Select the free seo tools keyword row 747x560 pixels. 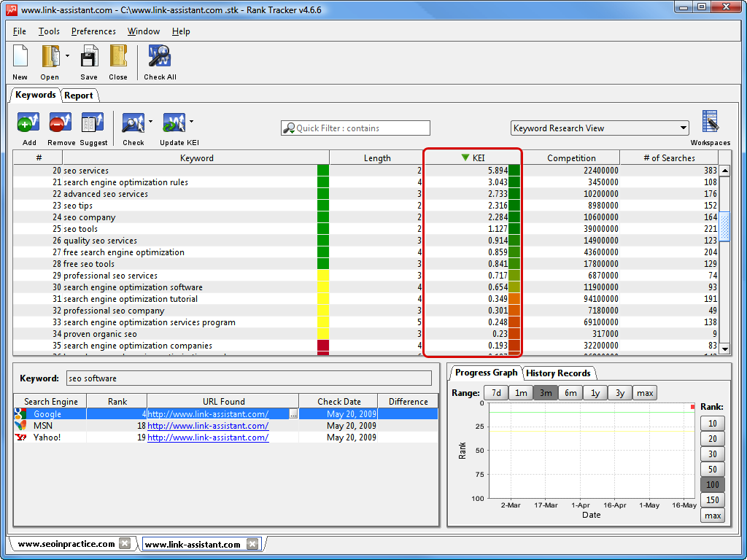[x=366, y=264]
